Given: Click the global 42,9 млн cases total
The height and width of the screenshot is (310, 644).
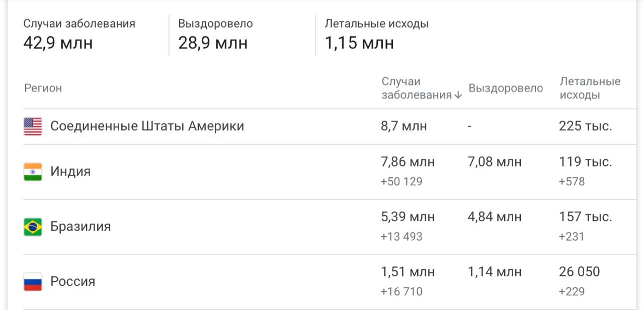Looking at the screenshot, I should pos(58,43).
